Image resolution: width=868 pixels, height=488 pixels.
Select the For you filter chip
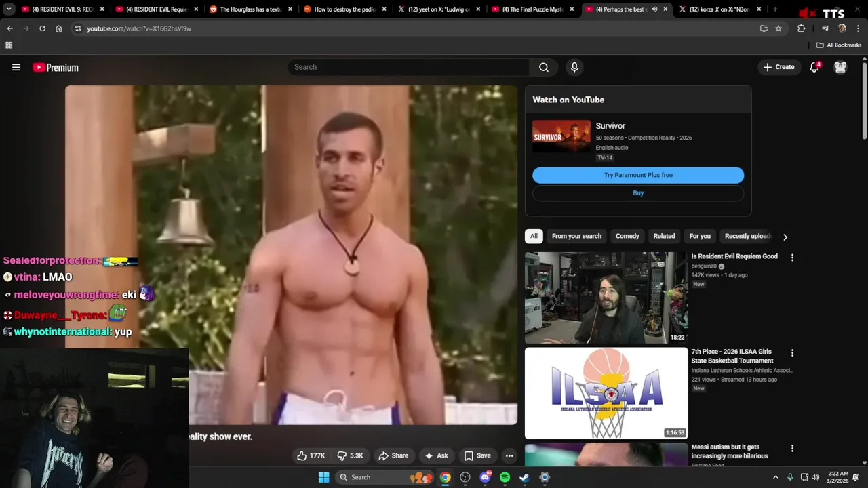point(700,236)
